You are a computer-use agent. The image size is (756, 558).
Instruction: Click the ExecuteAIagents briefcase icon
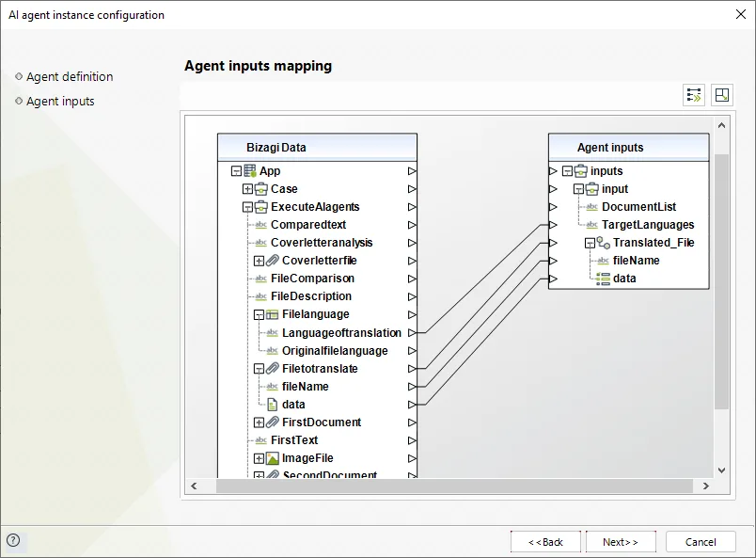260,207
